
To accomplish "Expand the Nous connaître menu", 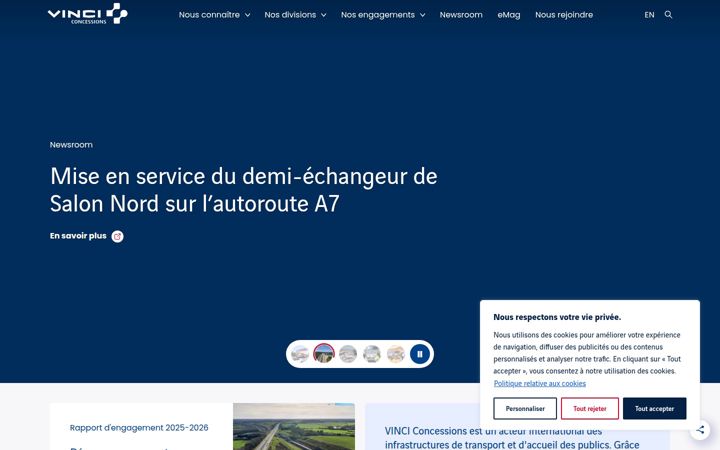I will pos(214,15).
